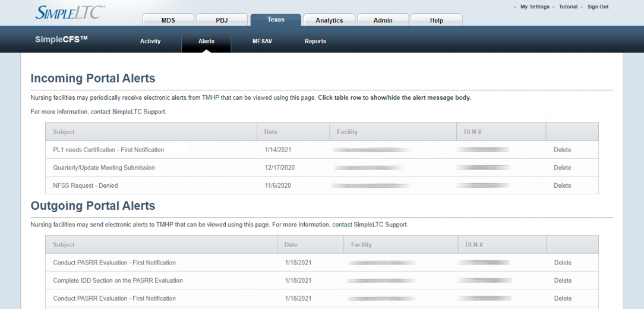
Task: Show the Quarterly/Update Meeting Submission alert body
Action: (104, 168)
